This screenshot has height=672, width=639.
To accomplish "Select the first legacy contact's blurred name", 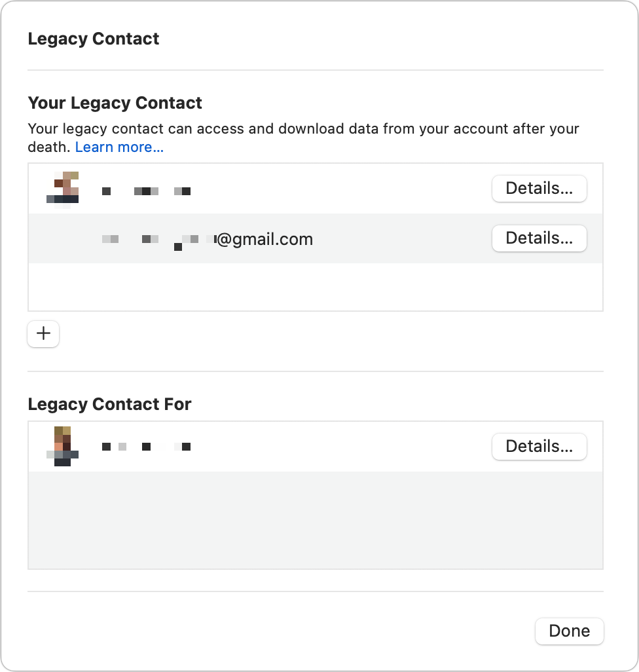I will click(146, 191).
